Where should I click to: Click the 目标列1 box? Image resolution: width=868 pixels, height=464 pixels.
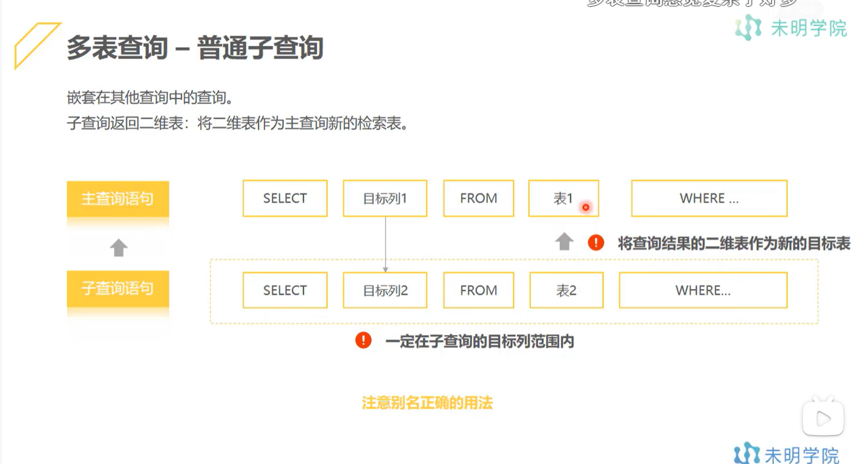coord(385,198)
